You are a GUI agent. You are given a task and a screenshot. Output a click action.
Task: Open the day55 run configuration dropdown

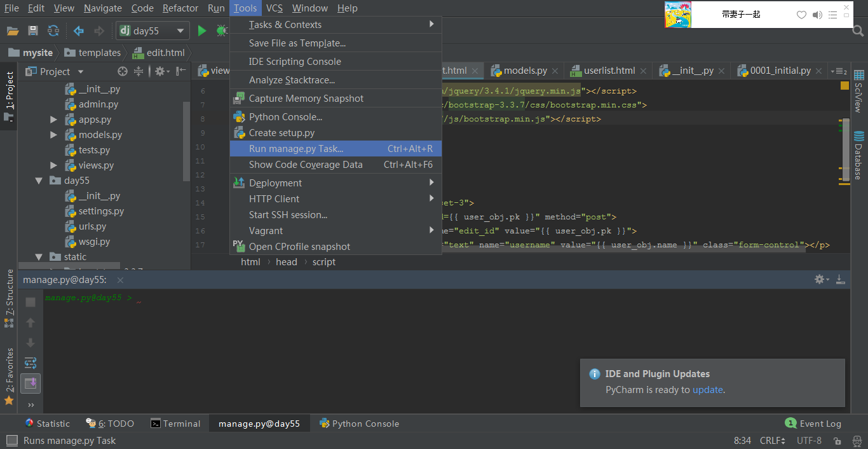153,31
